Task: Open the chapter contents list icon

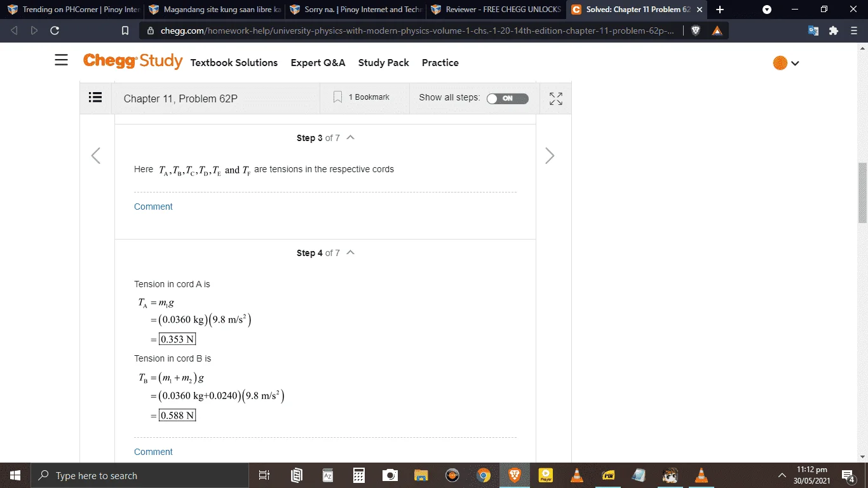Action: click(95, 97)
